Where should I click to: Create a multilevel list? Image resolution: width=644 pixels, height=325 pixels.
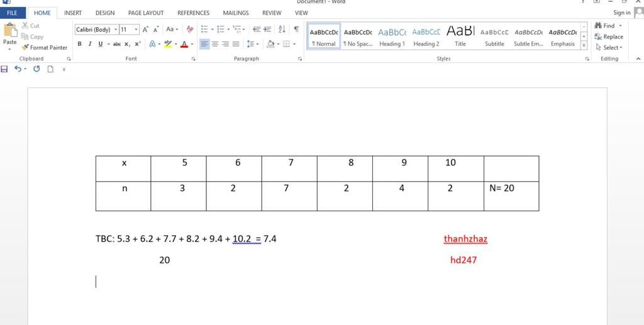tap(237, 30)
